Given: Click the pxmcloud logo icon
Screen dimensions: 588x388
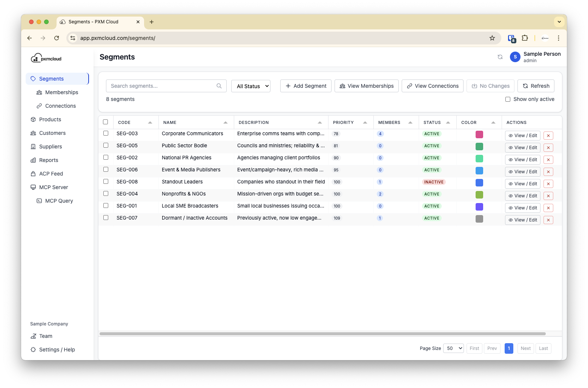Looking at the screenshot, I should (x=46, y=58).
